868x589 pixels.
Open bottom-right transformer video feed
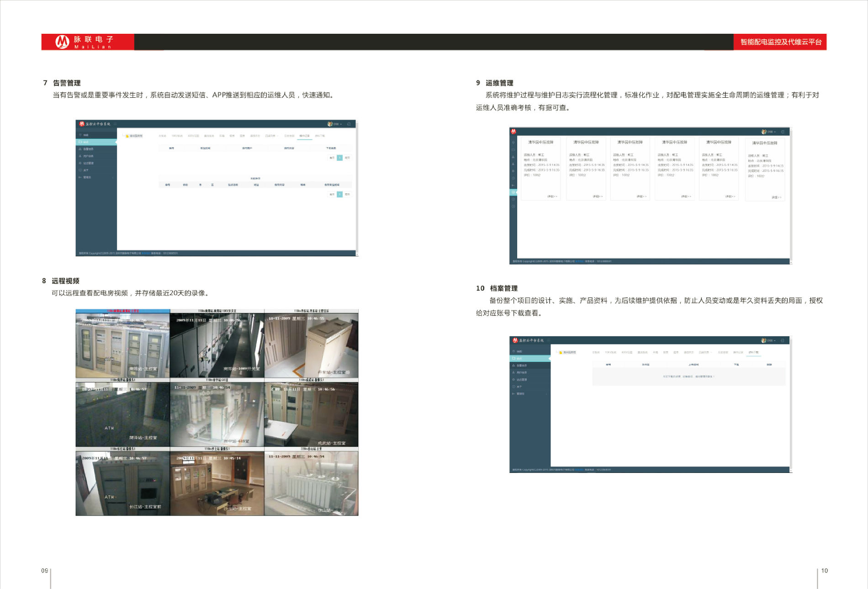pos(311,483)
